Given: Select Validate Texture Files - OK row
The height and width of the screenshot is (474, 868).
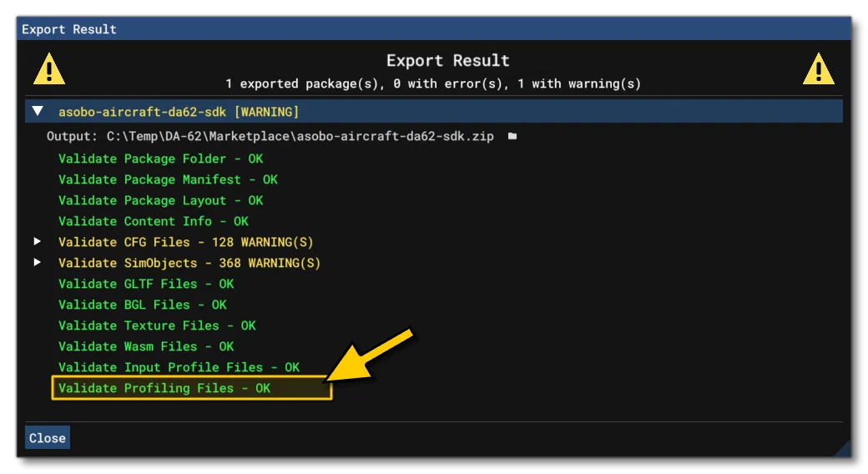Looking at the screenshot, I should (x=157, y=325).
